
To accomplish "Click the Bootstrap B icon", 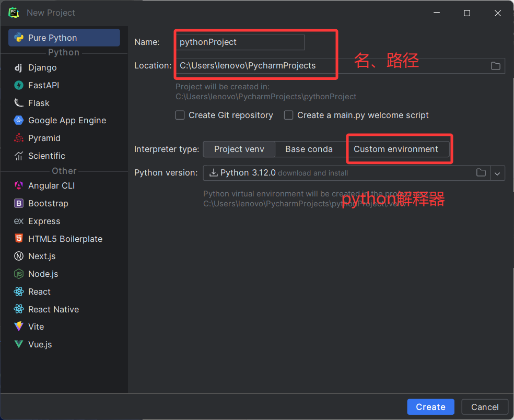I will point(19,203).
